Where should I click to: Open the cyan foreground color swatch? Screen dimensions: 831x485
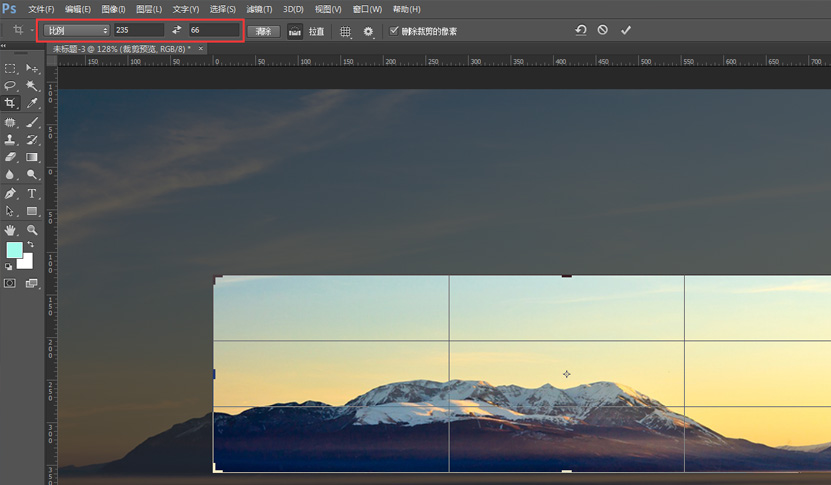tap(14, 250)
